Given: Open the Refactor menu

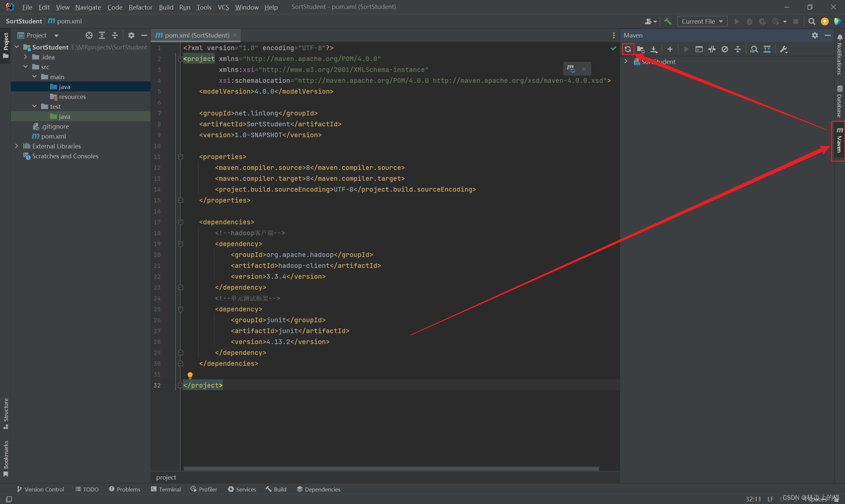Looking at the screenshot, I should click(x=140, y=7).
